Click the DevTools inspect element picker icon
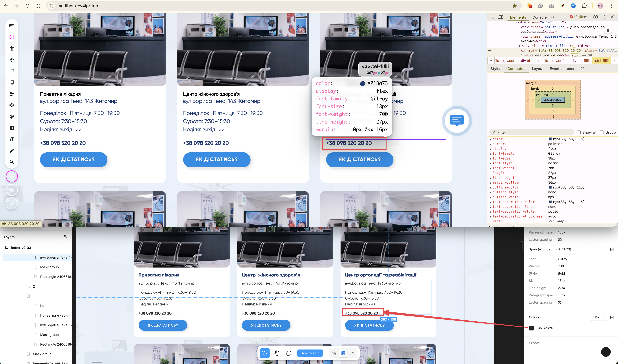Image resolution: width=618 pixels, height=364 pixels. tap(492, 17)
